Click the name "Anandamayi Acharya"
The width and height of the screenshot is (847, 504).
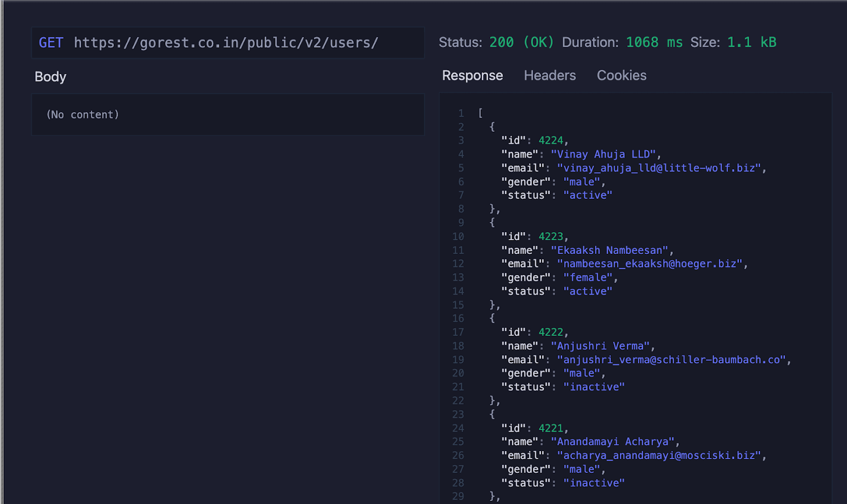(x=612, y=442)
